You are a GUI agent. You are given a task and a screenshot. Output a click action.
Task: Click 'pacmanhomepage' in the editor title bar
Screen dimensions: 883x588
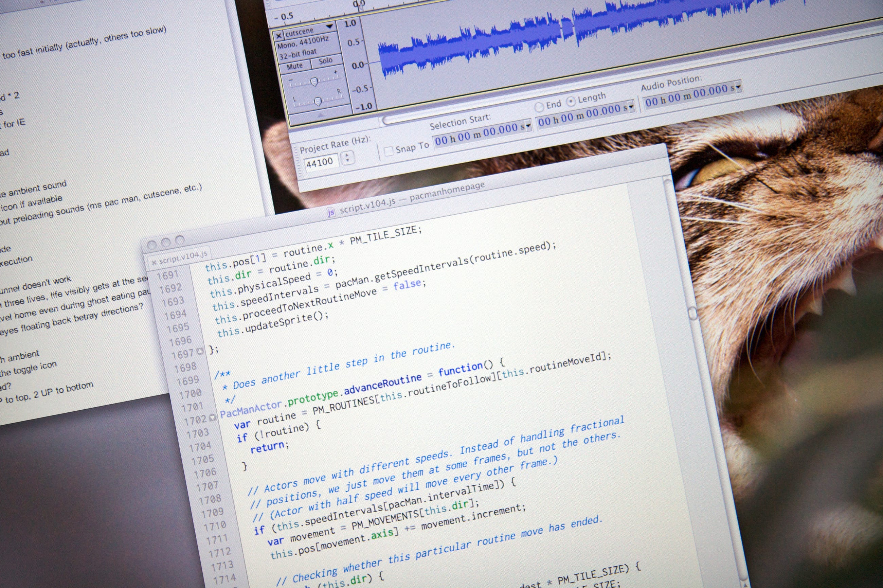tap(447, 191)
